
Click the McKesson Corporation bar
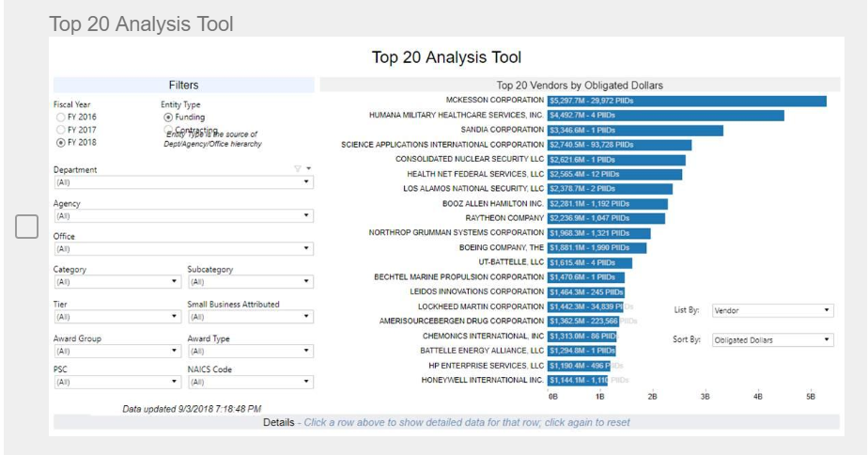(686, 101)
